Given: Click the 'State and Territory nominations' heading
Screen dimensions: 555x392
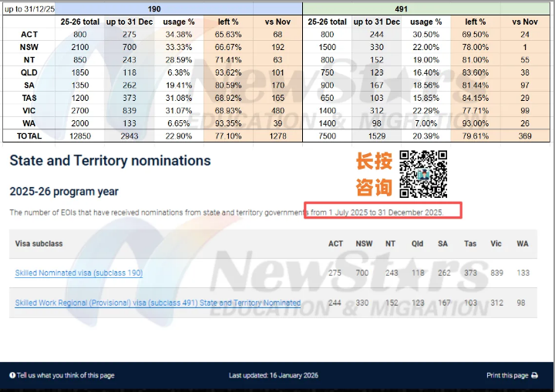Looking at the screenshot, I should click(x=109, y=161).
